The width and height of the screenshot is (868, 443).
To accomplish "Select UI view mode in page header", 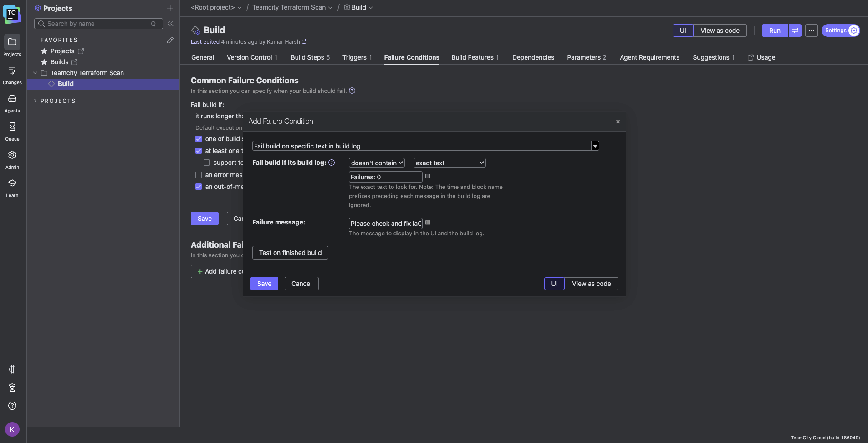I will (x=683, y=31).
